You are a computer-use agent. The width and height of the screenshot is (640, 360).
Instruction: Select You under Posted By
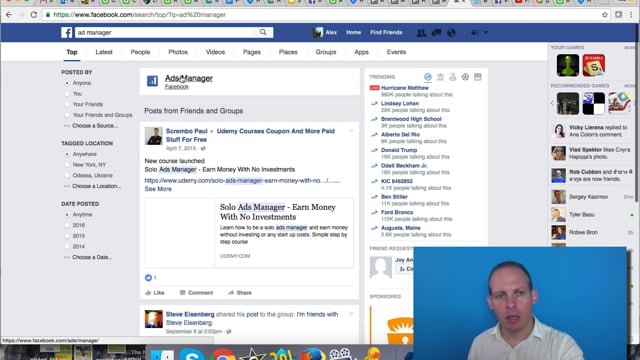pos(67,93)
